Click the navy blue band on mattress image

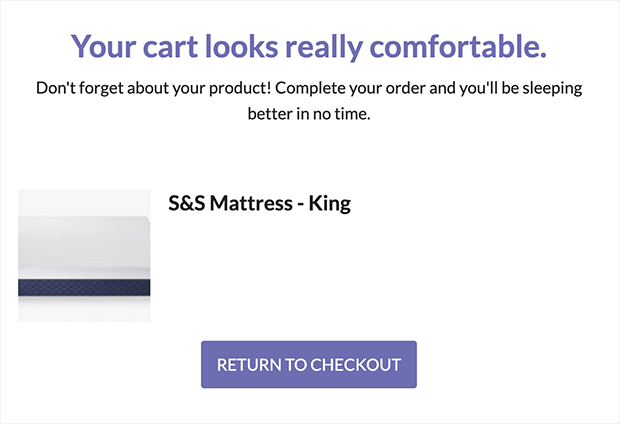click(x=84, y=288)
